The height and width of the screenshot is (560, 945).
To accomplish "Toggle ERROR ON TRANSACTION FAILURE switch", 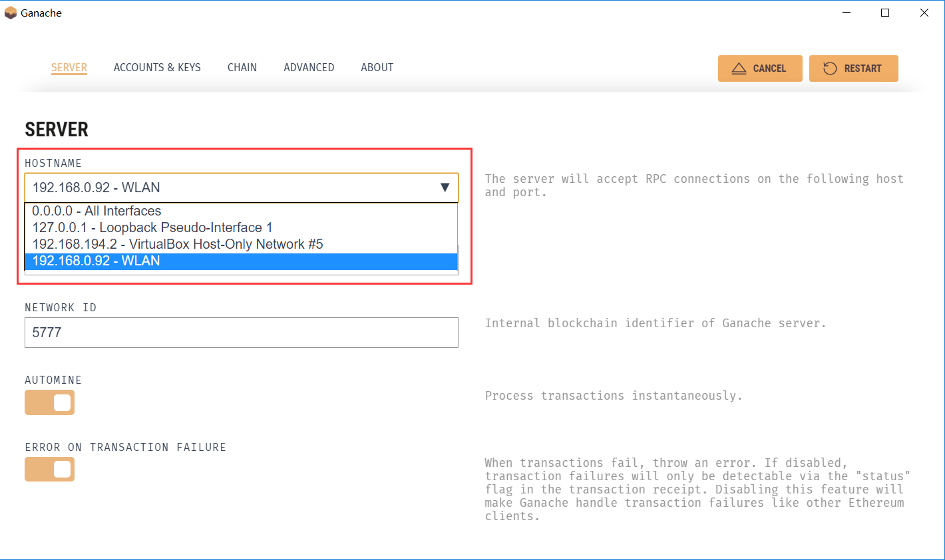I will point(49,470).
